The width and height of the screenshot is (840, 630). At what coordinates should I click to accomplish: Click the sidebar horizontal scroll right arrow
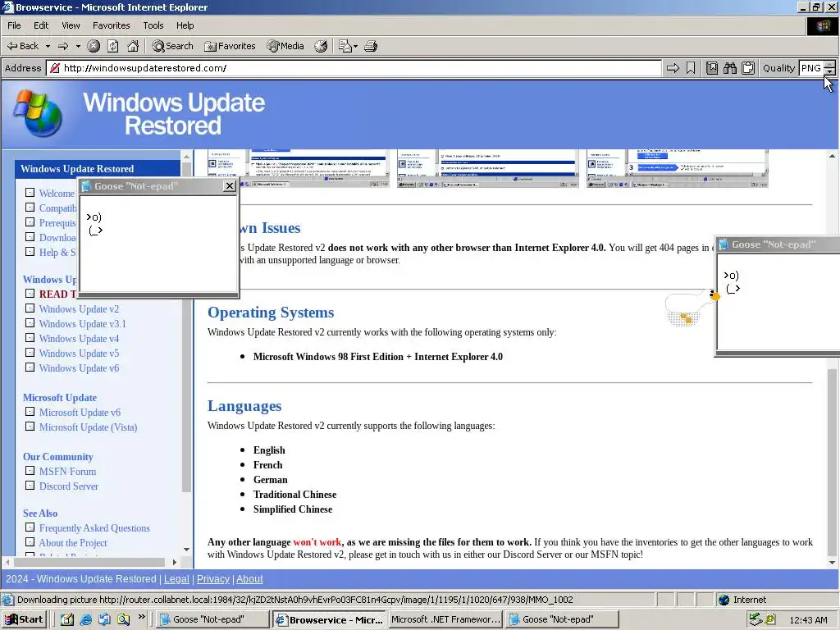click(x=175, y=562)
